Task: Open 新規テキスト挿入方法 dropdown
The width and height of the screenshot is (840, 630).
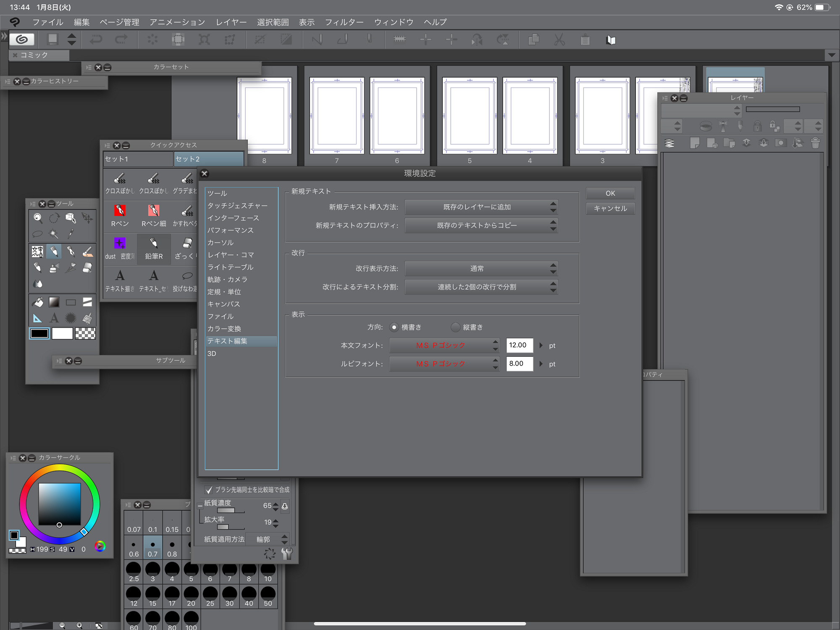Action: tap(481, 207)
